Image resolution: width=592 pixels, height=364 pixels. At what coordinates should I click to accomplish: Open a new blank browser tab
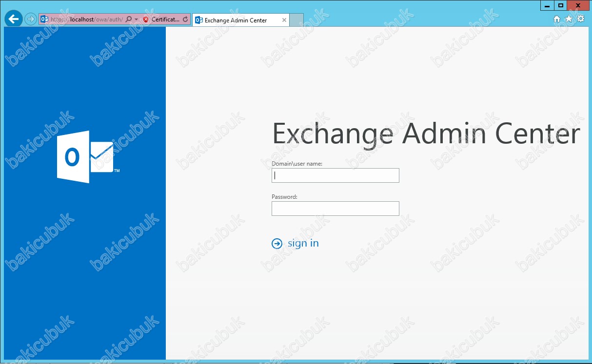(296, 20)
